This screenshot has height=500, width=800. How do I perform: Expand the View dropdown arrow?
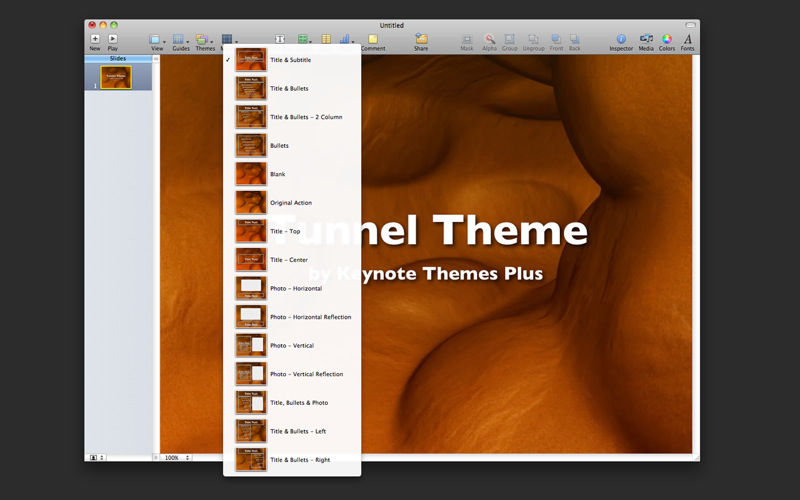point(164,42)
